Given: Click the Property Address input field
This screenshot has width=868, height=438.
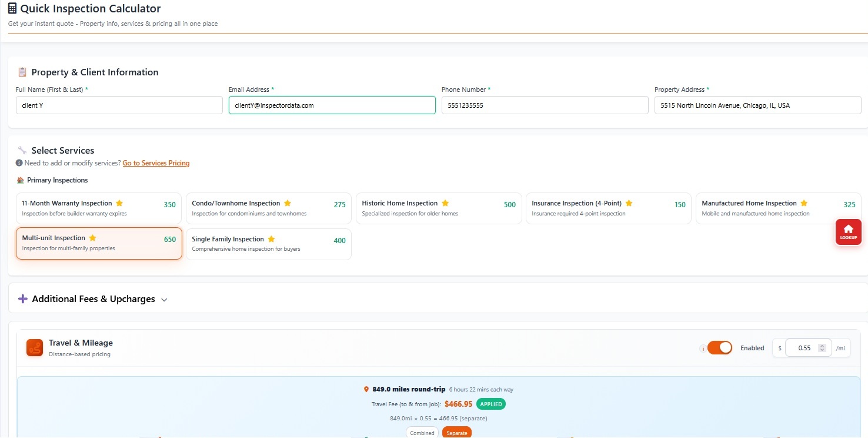Looking at the screenshot, I should [757, 105].
